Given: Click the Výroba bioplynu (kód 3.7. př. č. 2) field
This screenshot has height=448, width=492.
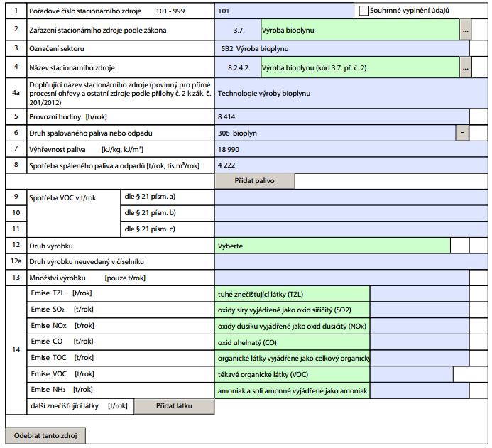Looking at the screenshot, I should (360, 67).
